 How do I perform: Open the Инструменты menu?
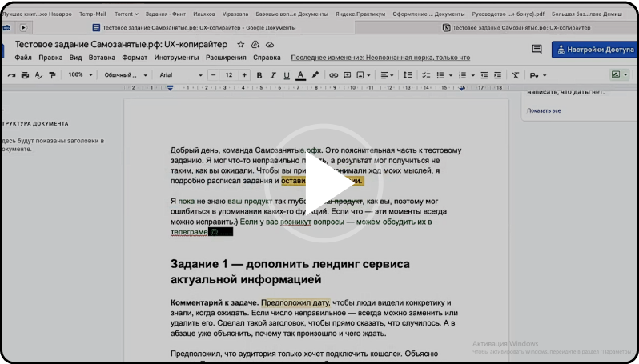tap(176, 58)
